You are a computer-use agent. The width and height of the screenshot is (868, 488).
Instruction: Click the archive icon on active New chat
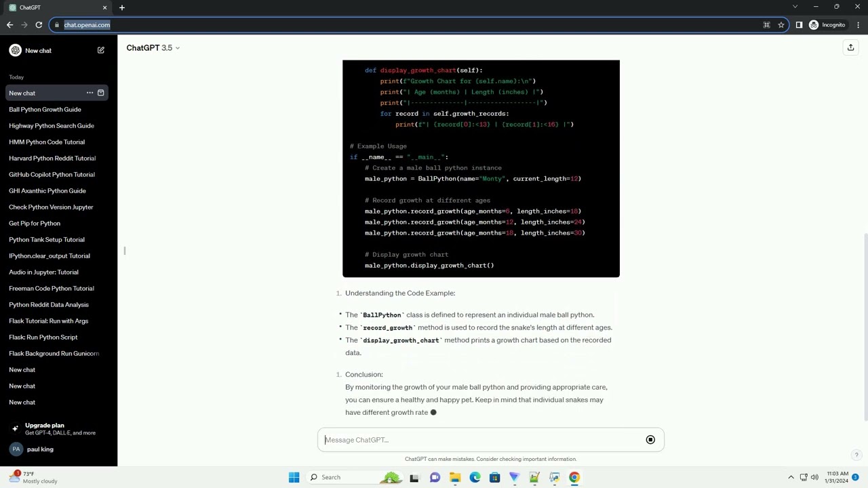click(x=101, y=93)
